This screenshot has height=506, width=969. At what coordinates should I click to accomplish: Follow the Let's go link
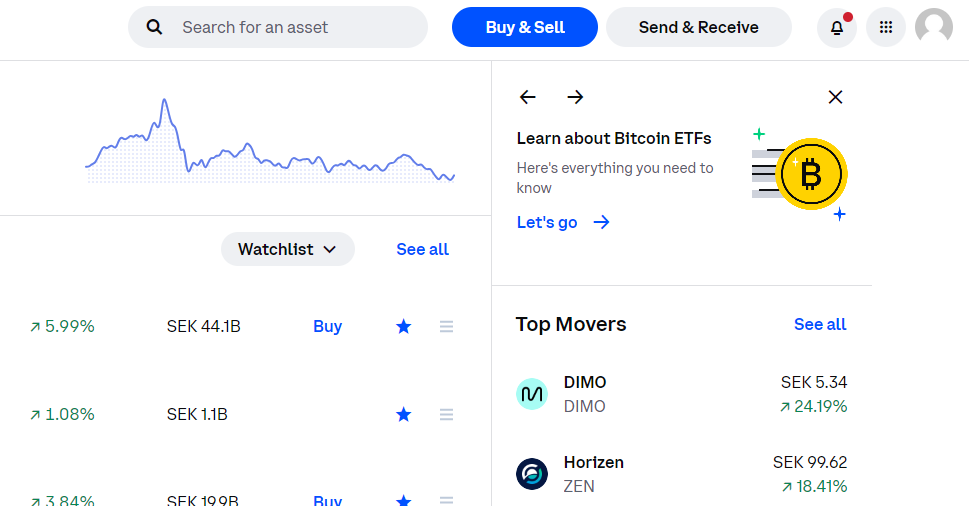(x=563, y=222)
